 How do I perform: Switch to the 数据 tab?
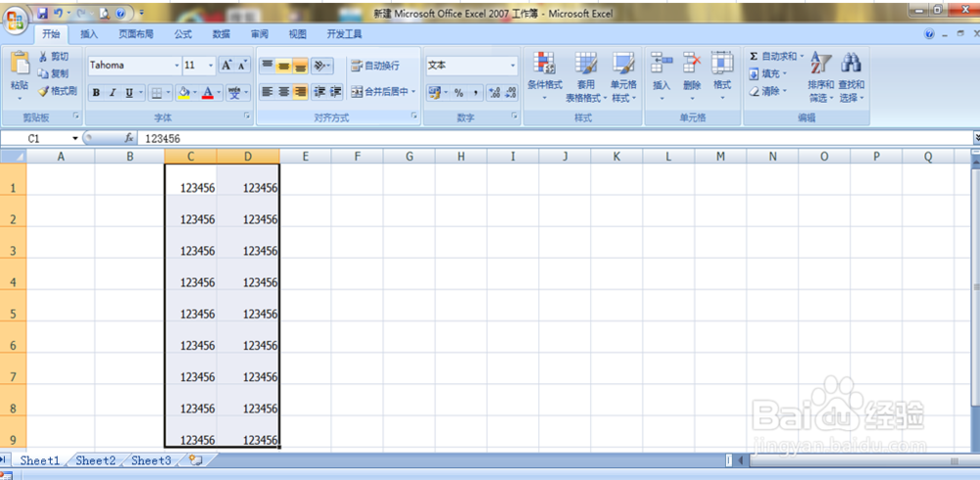[221, 34]
